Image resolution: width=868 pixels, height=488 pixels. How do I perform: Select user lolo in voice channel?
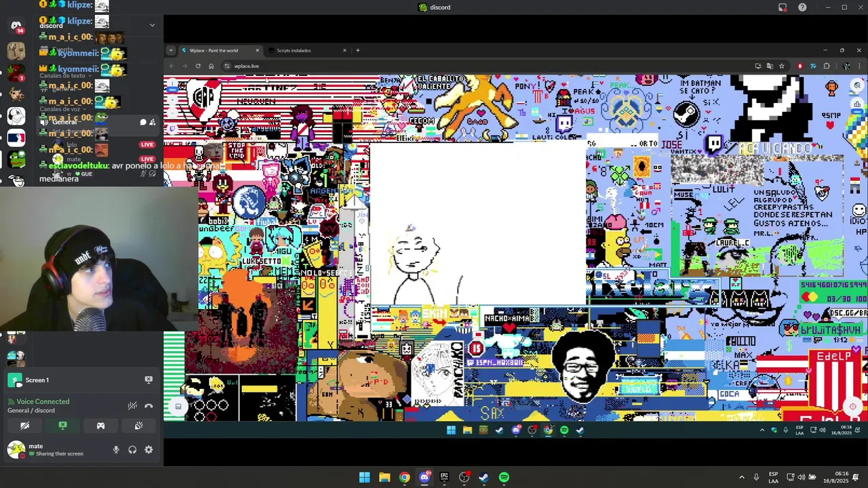71,145
